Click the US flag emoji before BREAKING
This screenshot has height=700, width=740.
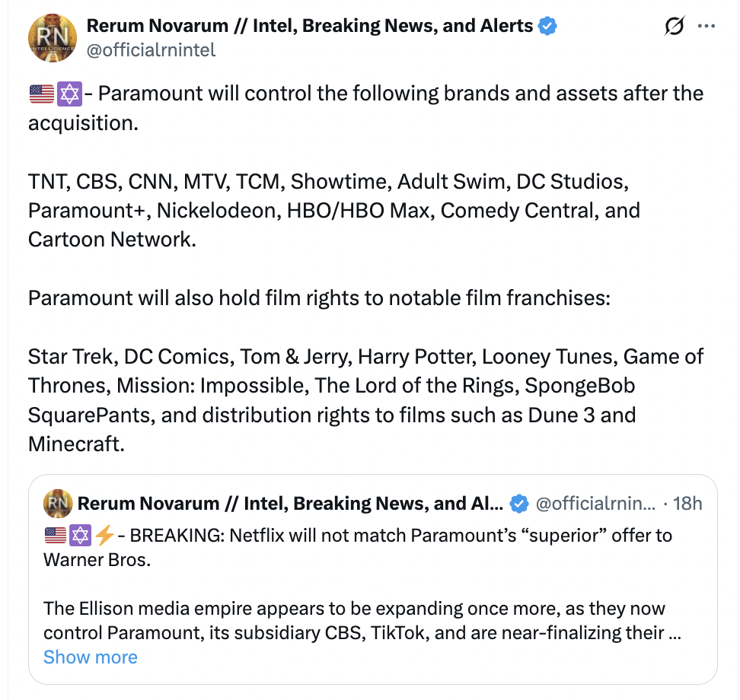click(56, 536)
